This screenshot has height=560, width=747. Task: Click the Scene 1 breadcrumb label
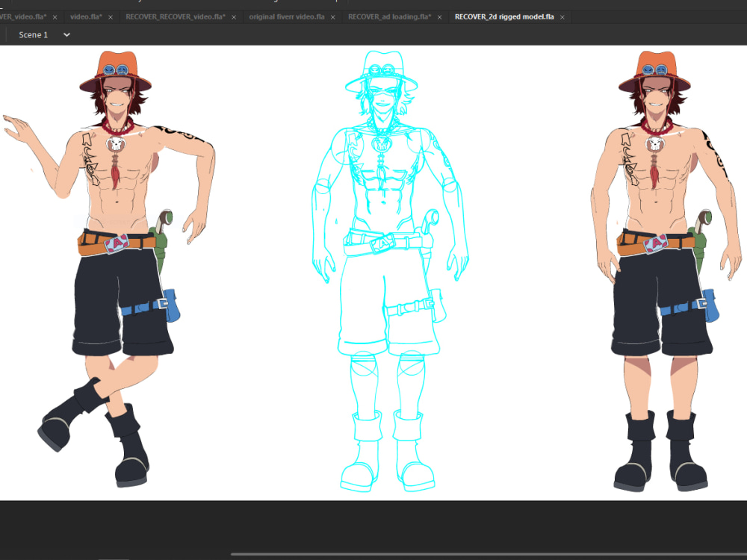click(34, 34)
